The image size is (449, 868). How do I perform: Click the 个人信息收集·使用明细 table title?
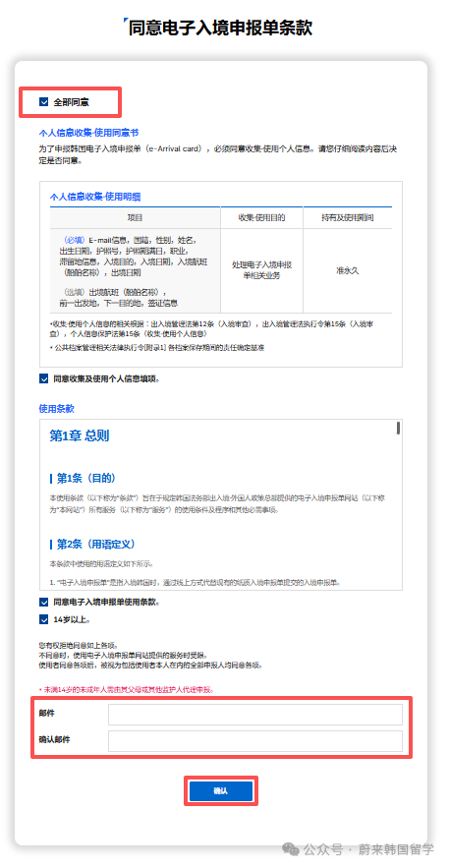coord(95,197)
